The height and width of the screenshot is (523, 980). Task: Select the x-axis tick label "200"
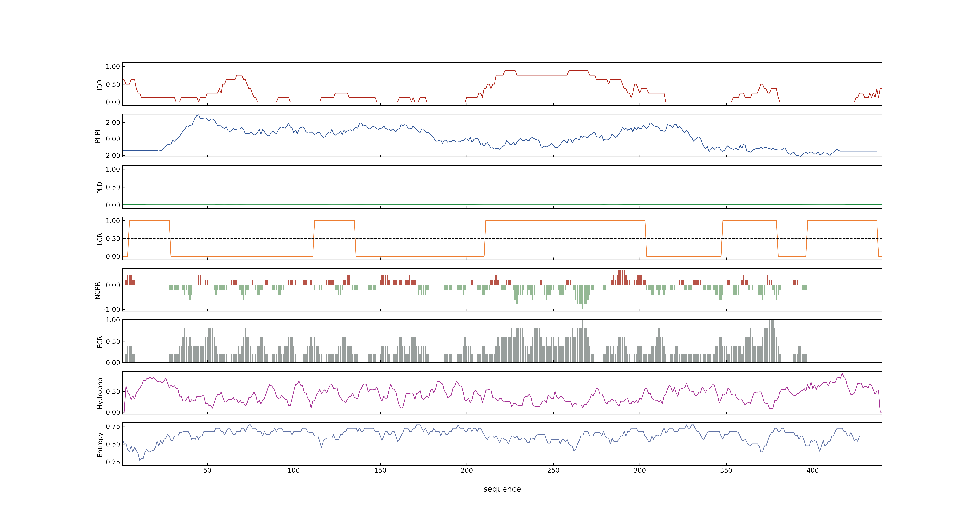pyautogui.click(x=467, y=470)
